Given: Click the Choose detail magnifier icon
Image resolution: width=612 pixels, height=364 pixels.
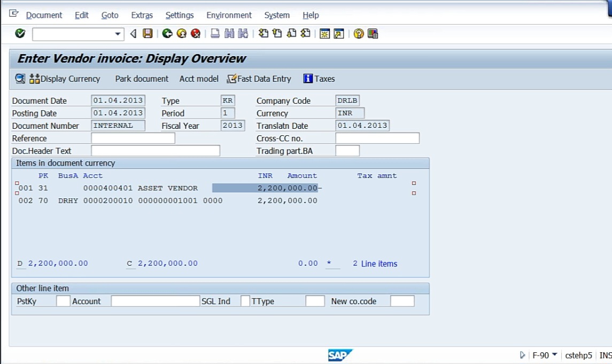Looking at the screenshot, I should point(20,79).
